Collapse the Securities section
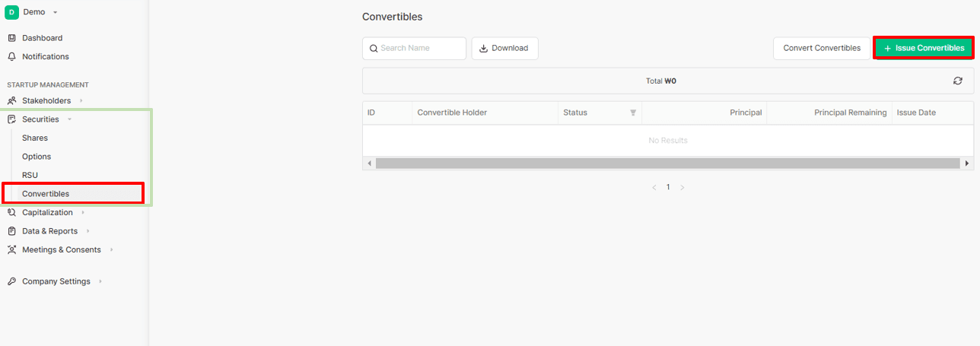The height and width of the screenshot is (346, 980). click(40, 119)
